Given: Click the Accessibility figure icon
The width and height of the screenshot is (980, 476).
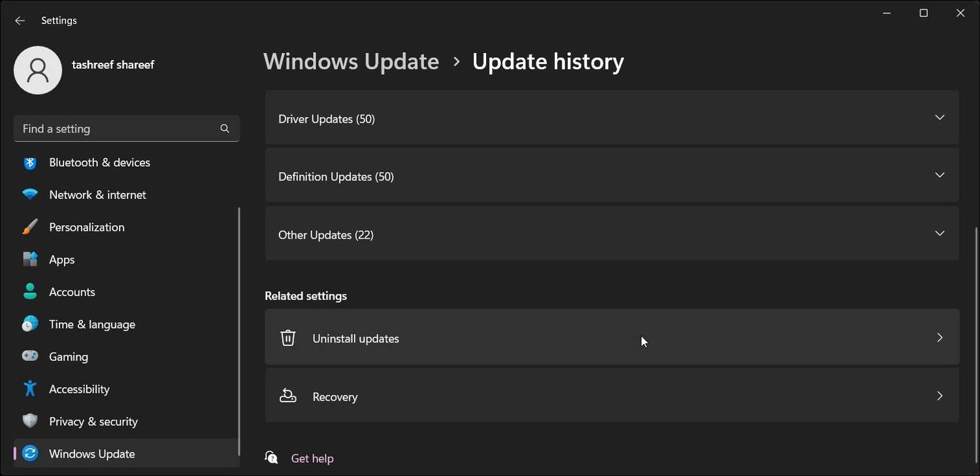Looking at the screenshot, I should [30, 389].
